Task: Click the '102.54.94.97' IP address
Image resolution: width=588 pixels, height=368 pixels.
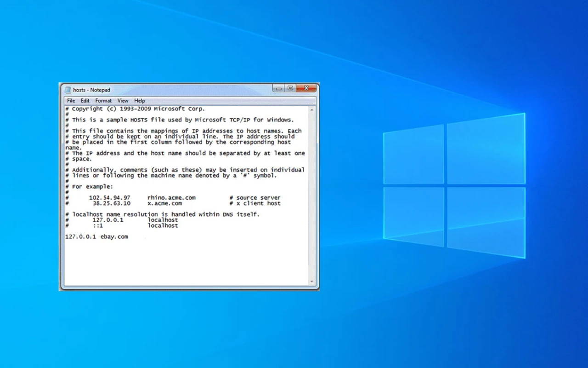Action: click(x=110, y=198)
